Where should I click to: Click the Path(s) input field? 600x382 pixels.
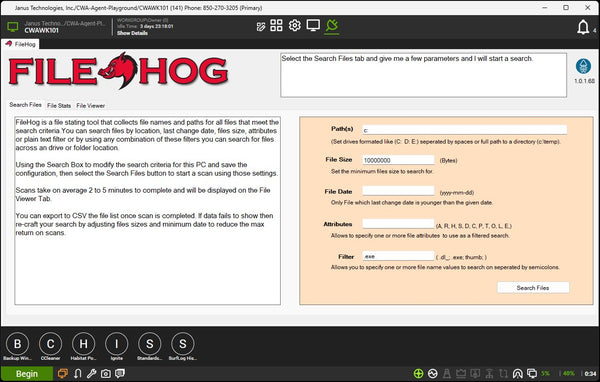[x=465, y=130]
